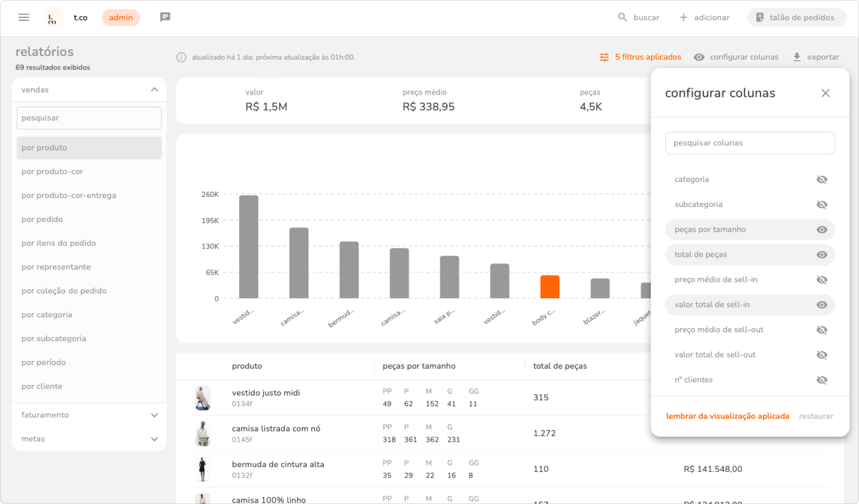Open the chat messages icon
This screenshot has width=859, height=504.
tap(165, 17)
